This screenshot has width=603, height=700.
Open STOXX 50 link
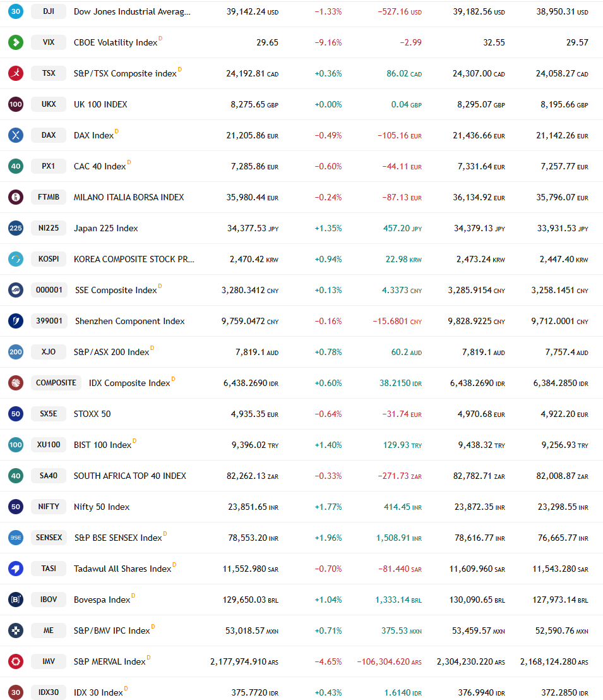pyautogui.click(x=92, y=414)
